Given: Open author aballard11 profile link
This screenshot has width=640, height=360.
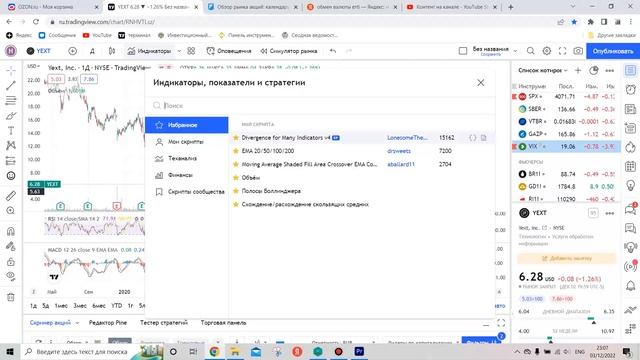Looking at the screenshot, I should [401, 164].
